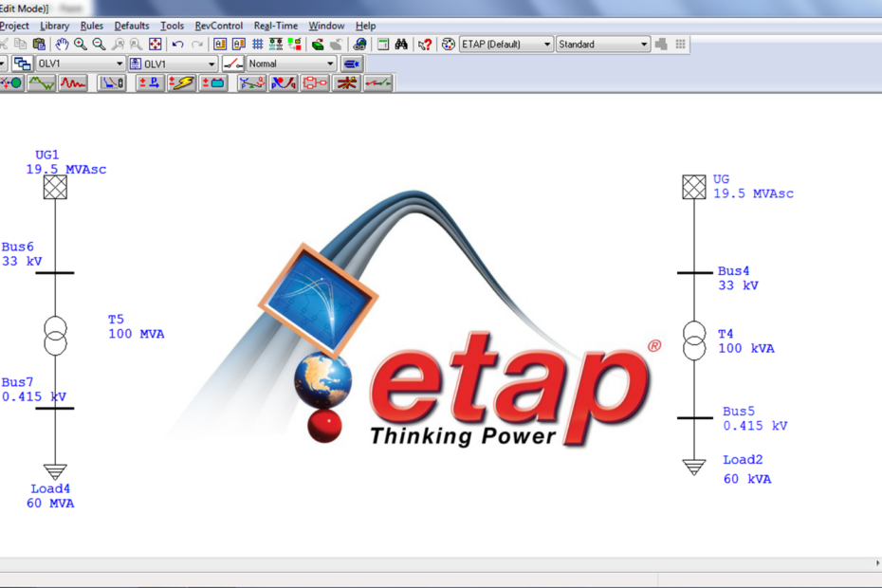Click the first text box annotation icon
The image size is (882, 588).
click(x=220, y=44)
